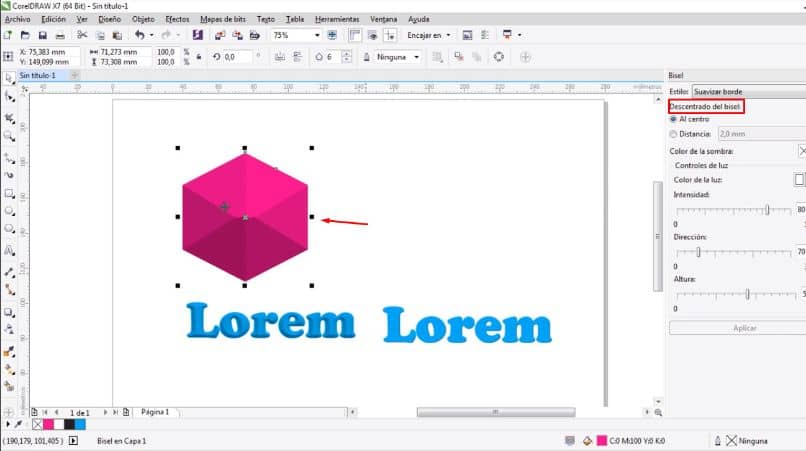Image resolution: width=806 pixels, height=451 pixels.
Task: Select the Pick tool in toolbox
Action: (x=9, y=78)
